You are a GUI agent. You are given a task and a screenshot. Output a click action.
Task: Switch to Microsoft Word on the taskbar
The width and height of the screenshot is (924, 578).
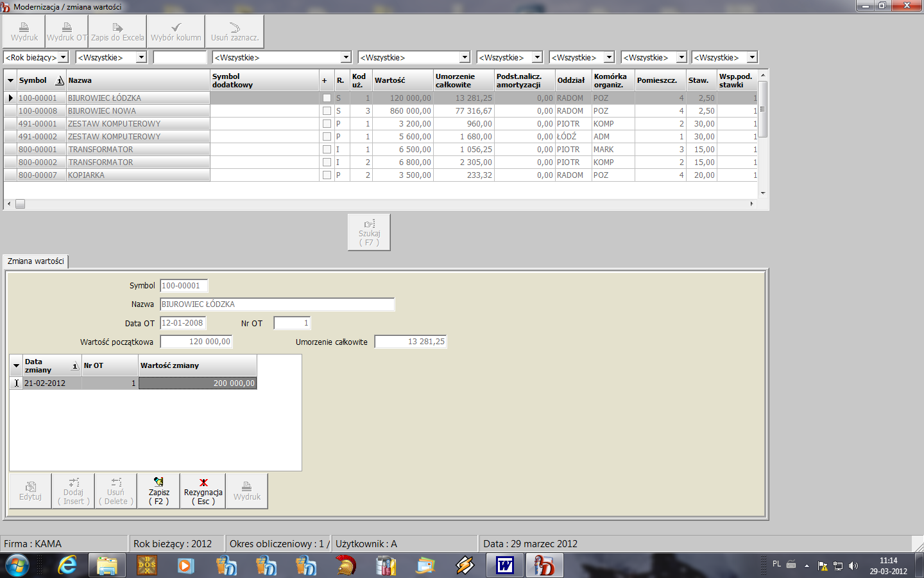point(505,566)
